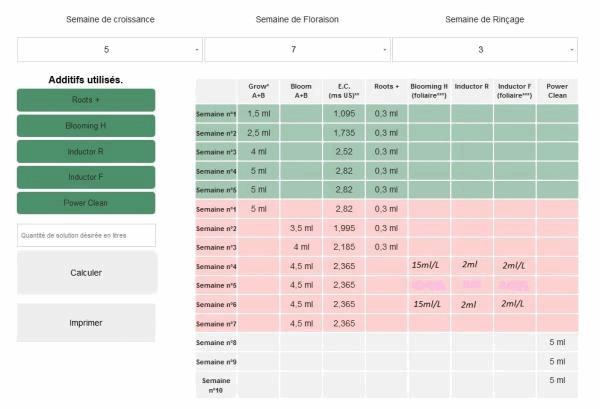Click the 4 ml Grow cell in green row
The height and width of the screenshot is (409, 600).
coord(259,152)
